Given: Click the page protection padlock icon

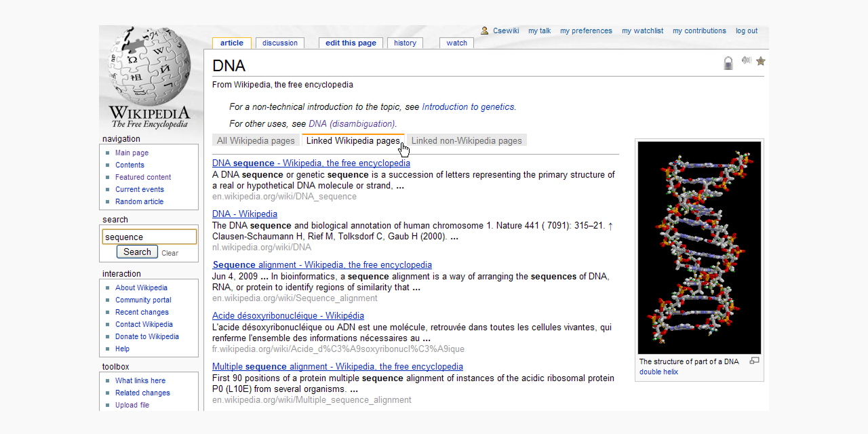Looking at the screenshot, I should point(728,63).
